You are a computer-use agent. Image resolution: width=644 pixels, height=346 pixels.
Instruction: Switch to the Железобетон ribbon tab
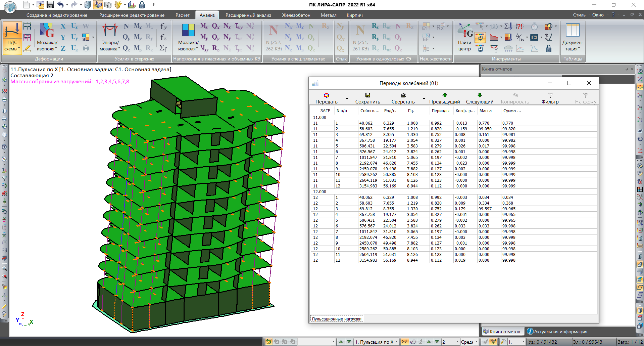(296, 15)
